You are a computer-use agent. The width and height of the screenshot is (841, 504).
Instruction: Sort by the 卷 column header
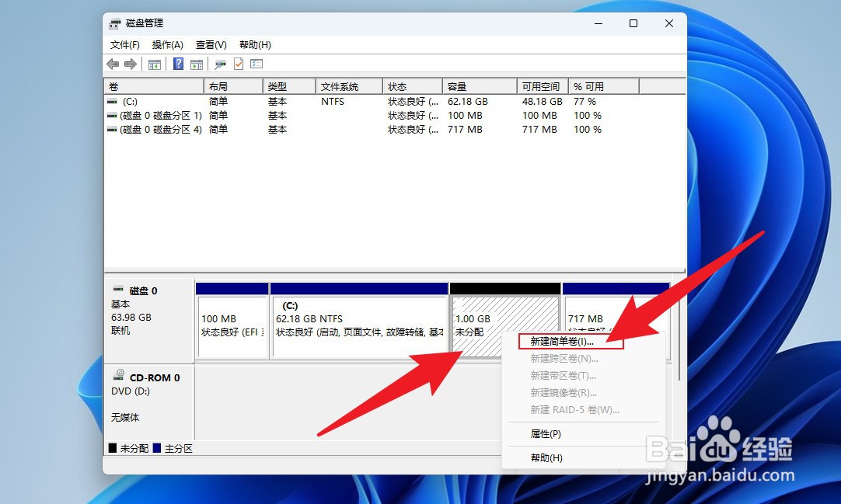pyautogui.click(x=154, y=86)
